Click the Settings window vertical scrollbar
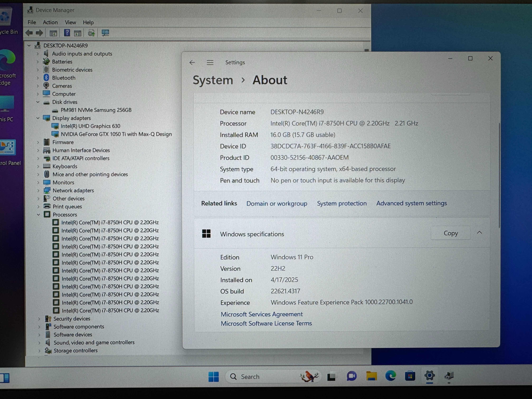The width and height of the screenshot is (532, 399). (x=499, y=176)
